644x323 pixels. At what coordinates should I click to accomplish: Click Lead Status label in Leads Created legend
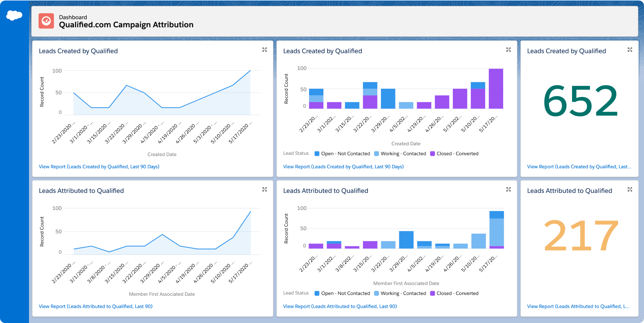(x=296, y=153)
